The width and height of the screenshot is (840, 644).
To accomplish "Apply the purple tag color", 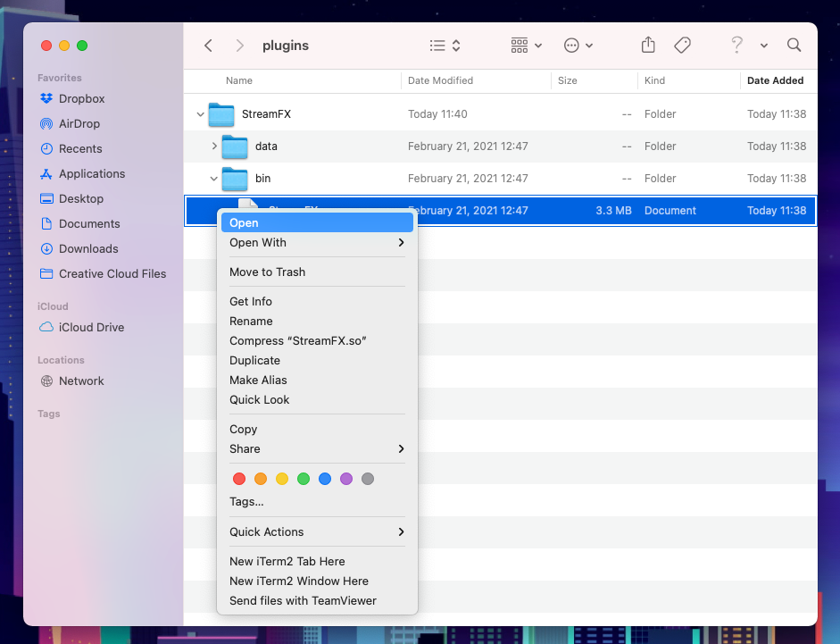I will click(x=346, y=479).
